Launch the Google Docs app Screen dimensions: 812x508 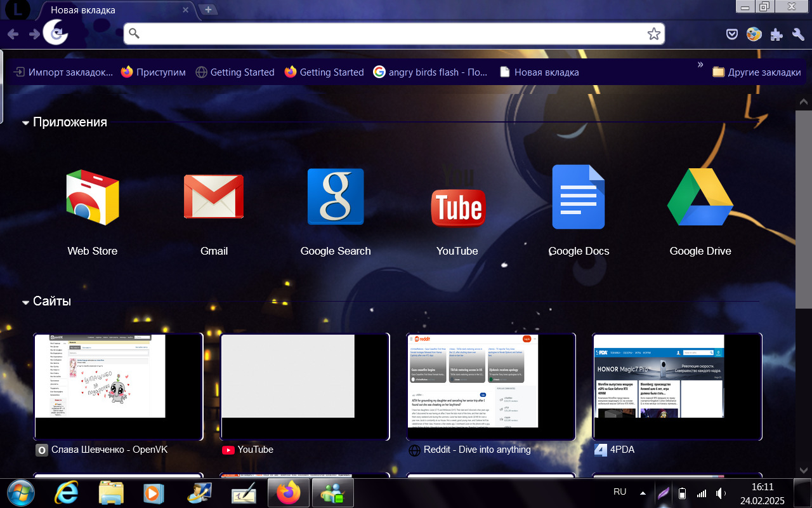point(579,197)
